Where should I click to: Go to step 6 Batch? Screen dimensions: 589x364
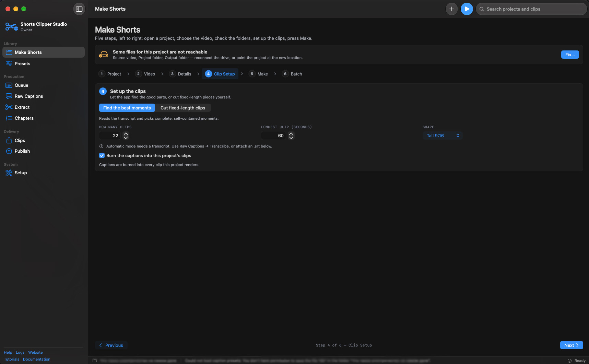pos(292,74)
